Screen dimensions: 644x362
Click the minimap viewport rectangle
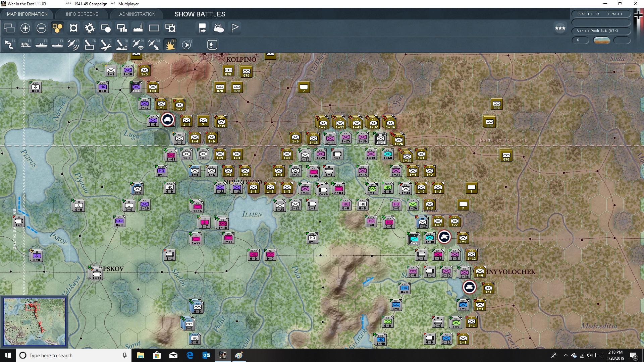click(x=33, y=307)
